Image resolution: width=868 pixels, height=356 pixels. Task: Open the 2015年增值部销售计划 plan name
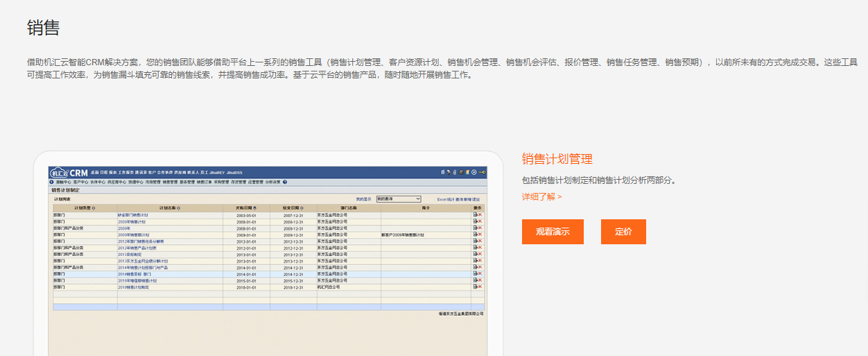(x=137, y=280)
